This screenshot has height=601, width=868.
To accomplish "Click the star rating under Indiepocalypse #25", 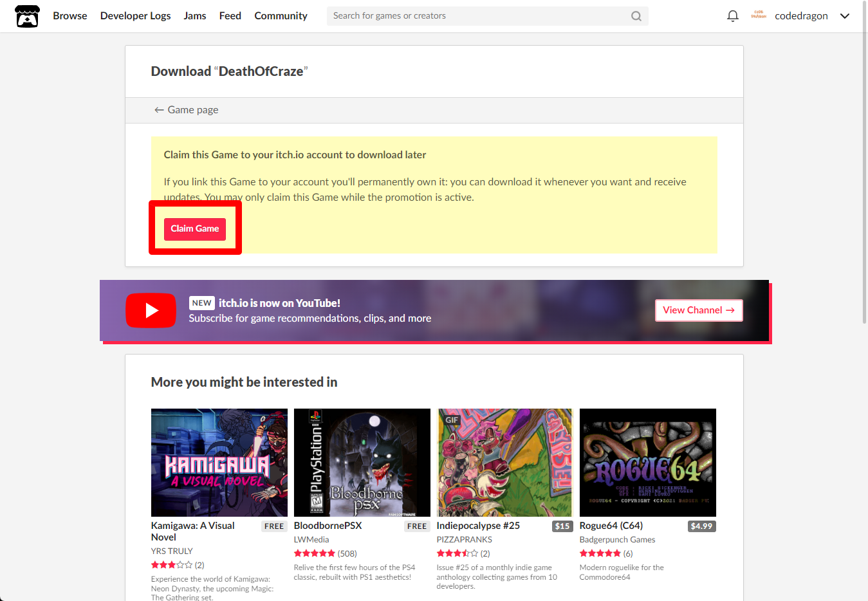I will [x=457, y=553].
